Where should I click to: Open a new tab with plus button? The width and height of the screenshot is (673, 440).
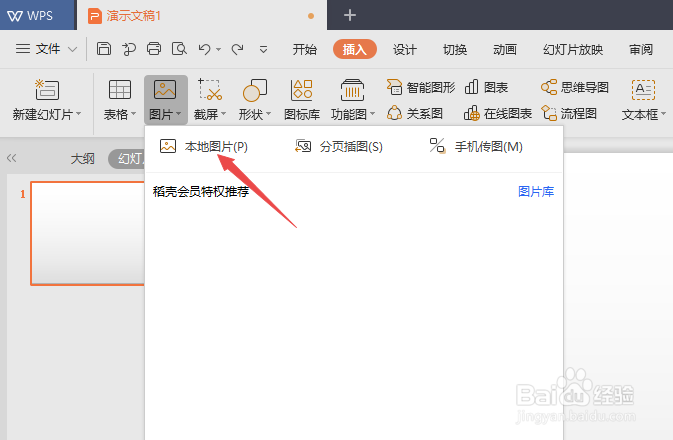(x=350, y=15)
